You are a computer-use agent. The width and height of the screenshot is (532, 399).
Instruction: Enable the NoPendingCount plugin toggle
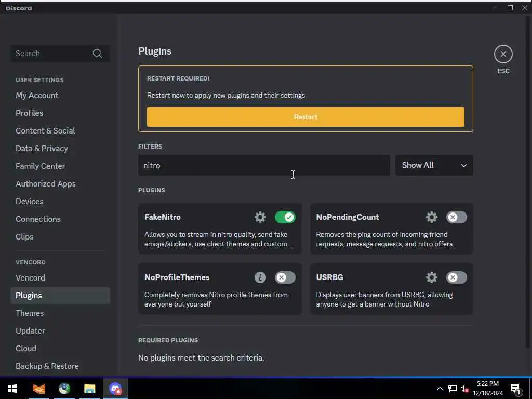click(x=456, y=217)
